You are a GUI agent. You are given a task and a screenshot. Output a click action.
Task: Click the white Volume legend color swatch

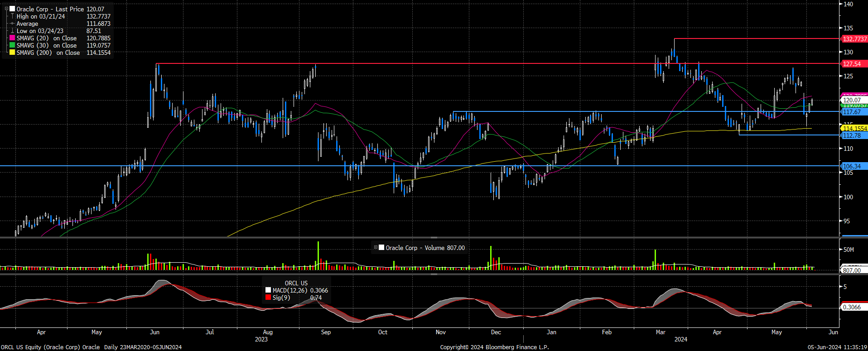pyautogui.click(x=381, y=248)
